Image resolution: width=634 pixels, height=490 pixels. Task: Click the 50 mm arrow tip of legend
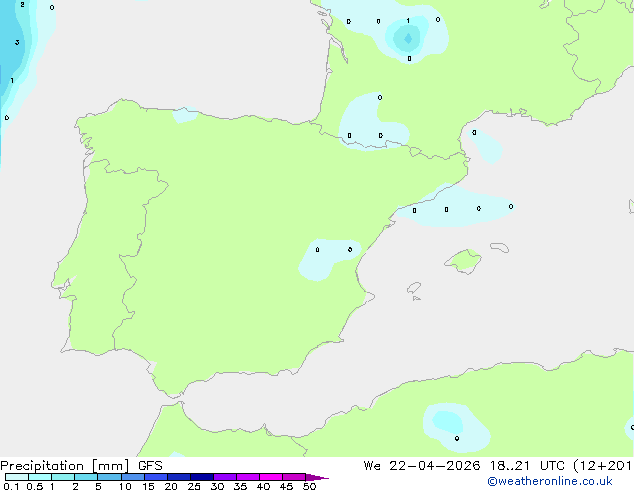pyautogui.click(x=317, y=477)
